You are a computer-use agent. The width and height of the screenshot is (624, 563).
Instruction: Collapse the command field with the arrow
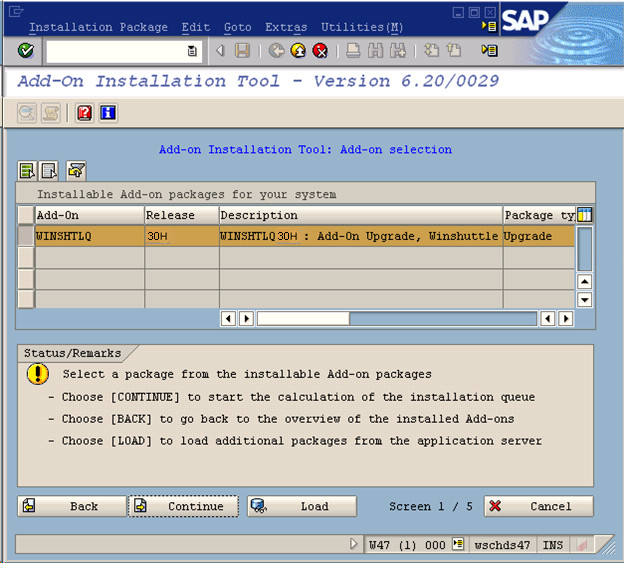coord(220,51)
